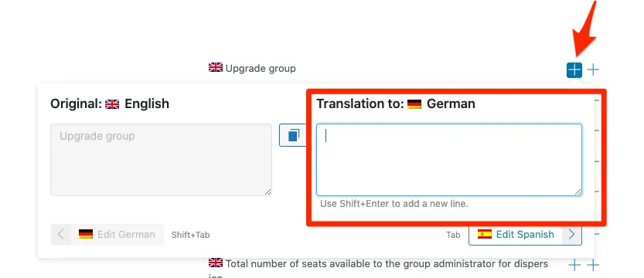644x278 pixels.
Task: Click second plus icon on Total number of seats row
Action: (593, 266)
